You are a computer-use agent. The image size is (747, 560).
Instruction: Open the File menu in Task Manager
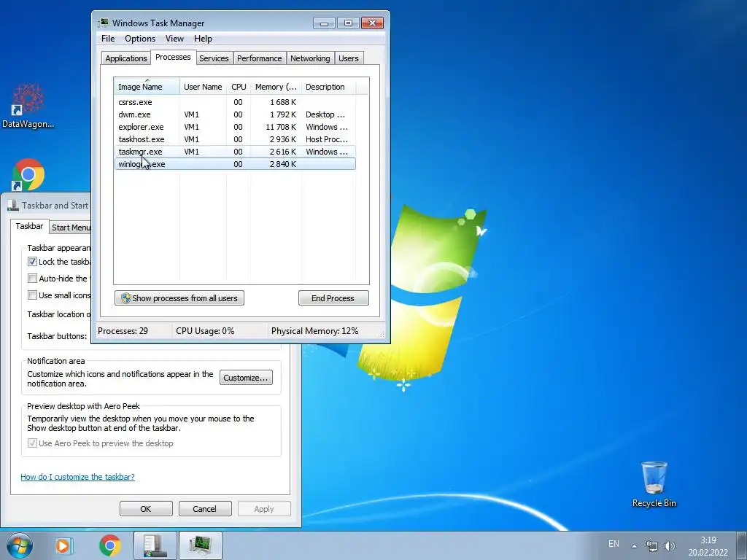pos(108,39)
